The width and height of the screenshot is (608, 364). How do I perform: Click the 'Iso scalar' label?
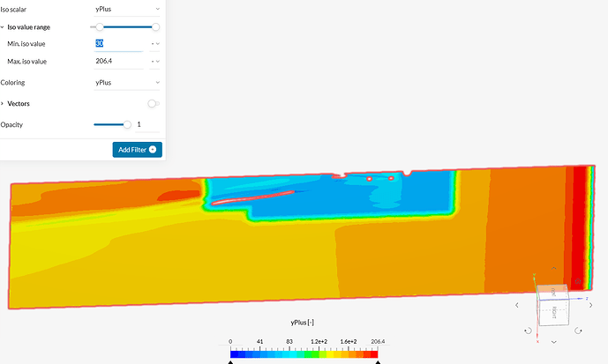(13, 10)
